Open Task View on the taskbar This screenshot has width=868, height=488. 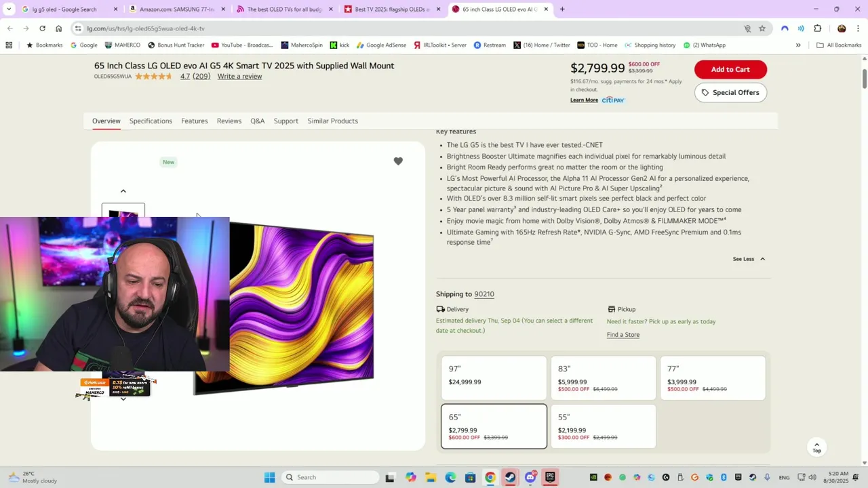[390, 477]
